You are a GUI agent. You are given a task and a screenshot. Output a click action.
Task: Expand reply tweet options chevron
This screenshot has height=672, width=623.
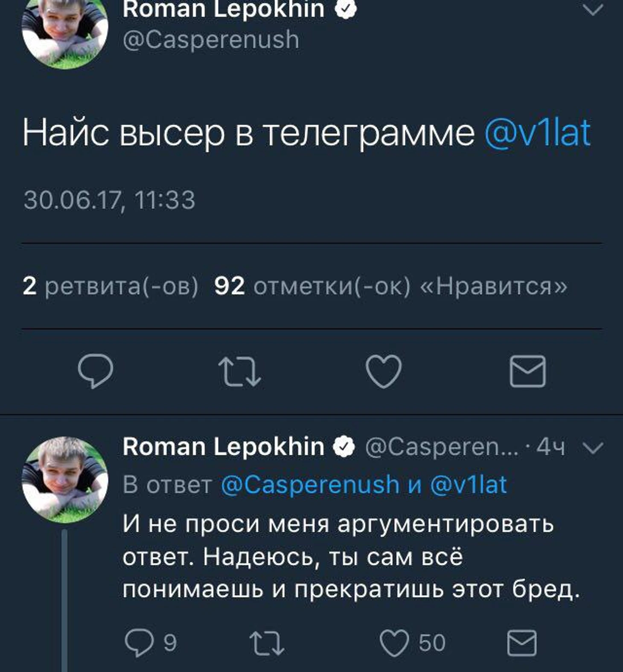pyautogui.click(x=593, y=448)
